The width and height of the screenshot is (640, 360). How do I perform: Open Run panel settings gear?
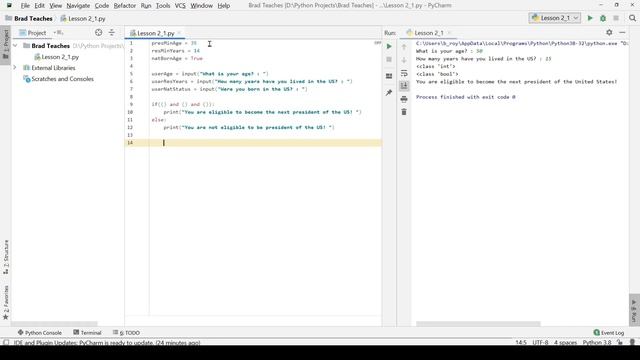pos(609,33)
